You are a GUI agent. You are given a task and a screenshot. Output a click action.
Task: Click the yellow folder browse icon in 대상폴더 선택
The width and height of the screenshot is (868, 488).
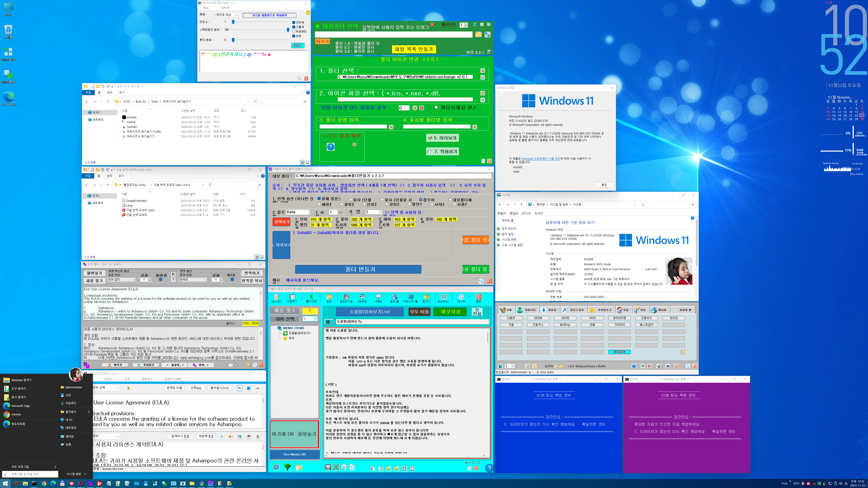[478, 34]
